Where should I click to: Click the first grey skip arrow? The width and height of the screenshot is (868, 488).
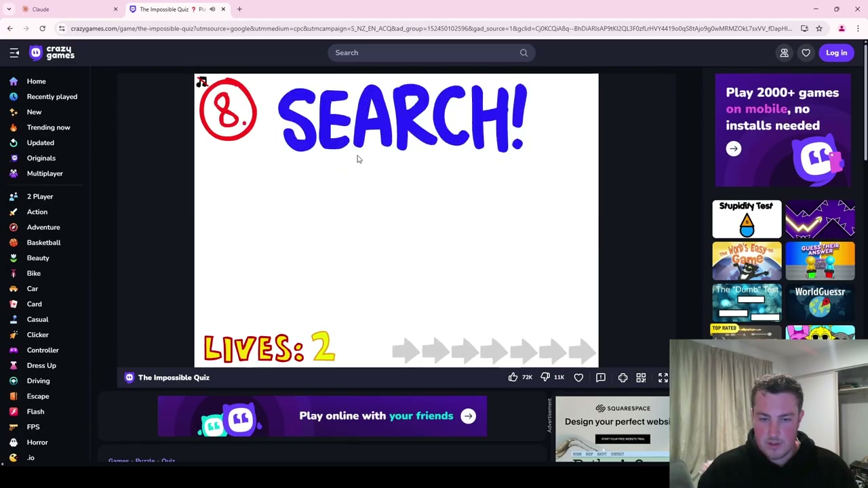(406, 350)
